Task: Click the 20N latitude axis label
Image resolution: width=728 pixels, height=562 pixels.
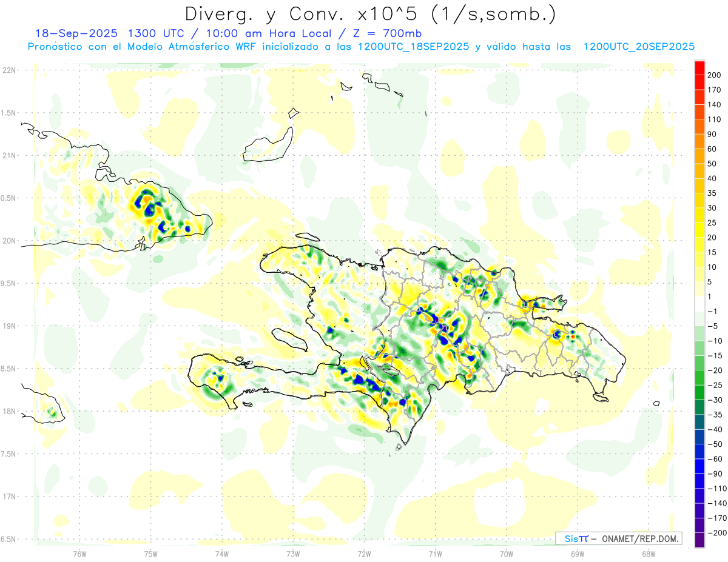Action: pyautogui.click(x=9, y=241)
